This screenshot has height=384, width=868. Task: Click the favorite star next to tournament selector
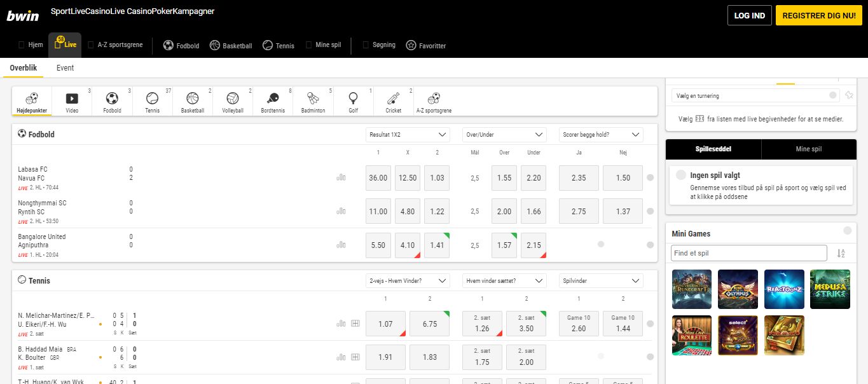pyautogui.click(x=848, y=95)
